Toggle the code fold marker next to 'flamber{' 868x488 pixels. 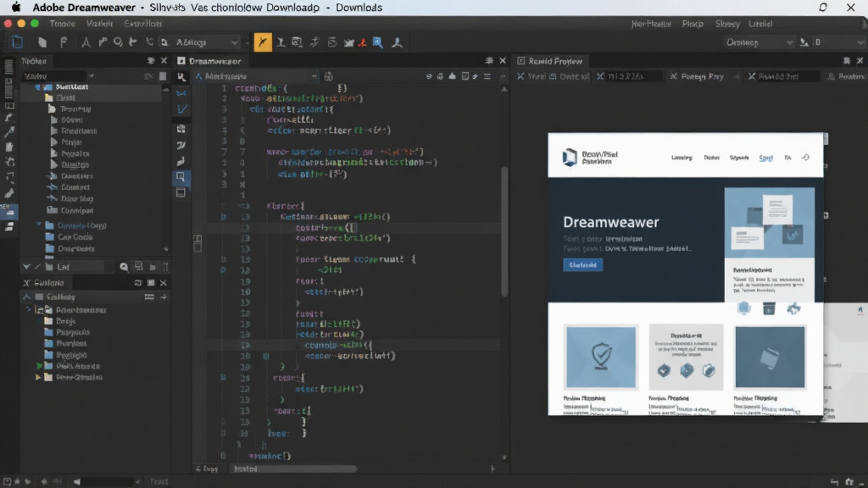[244, 206]
